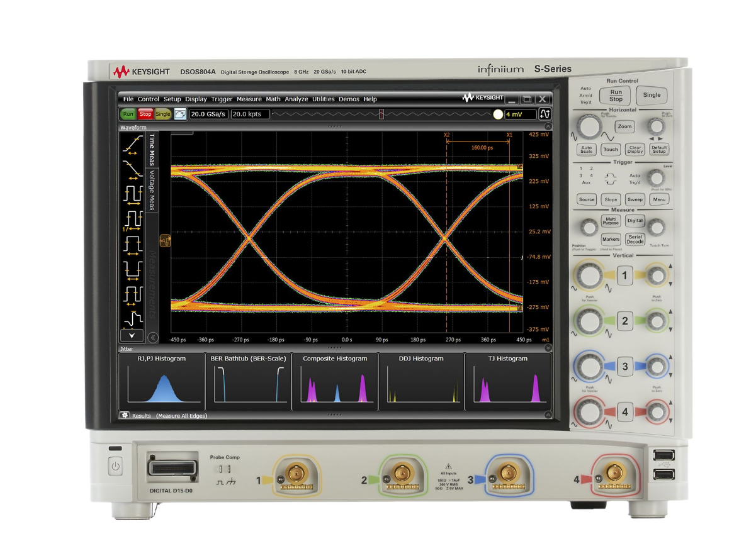Click the upper USB port on the front panel

[x=663, y=455]
